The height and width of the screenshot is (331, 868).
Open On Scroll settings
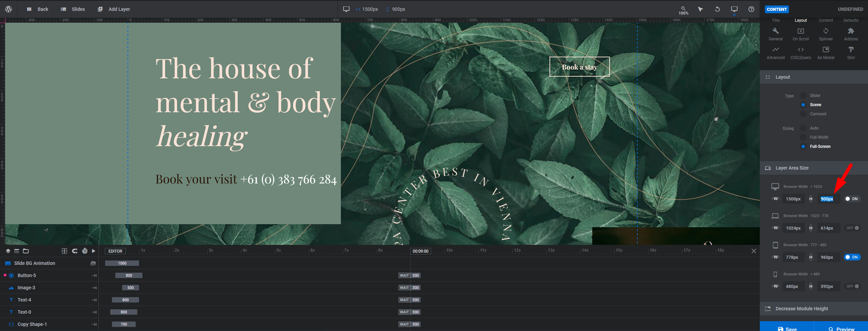(801, 34)
